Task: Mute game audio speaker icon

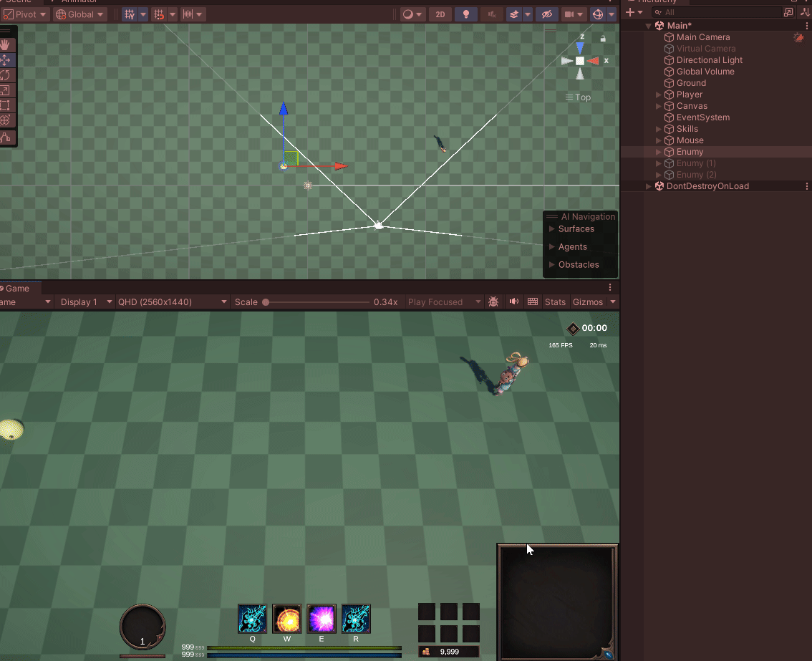Action: (513, 301)
